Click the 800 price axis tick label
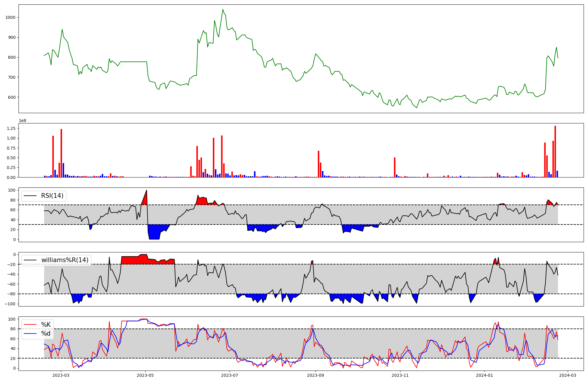The height and width of the screenshot is (382, 588). tap(11, 57)
